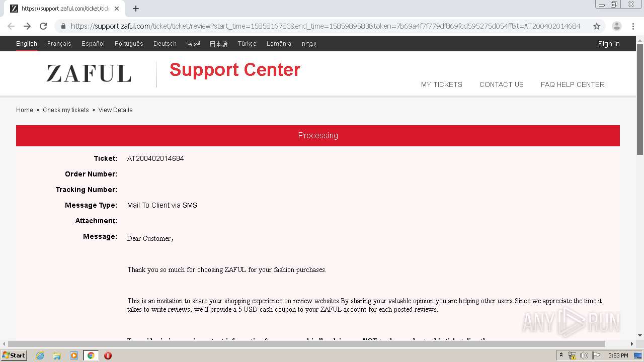Switch language to Arabic
Screen dimensions: 644x362
pyautogui.click(x=193, y=44)
